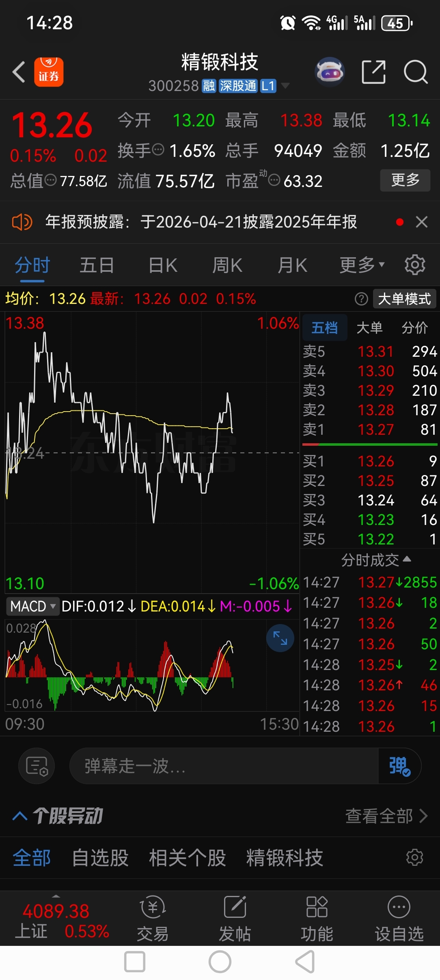Switch to the 月K chart tab
Image resolution: width=440 pixels, height=980 pixels.
click(x=292, y=265)
